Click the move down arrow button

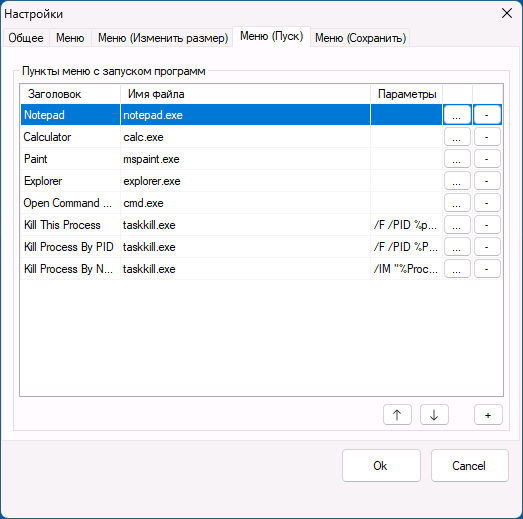[x=434, y=415]
